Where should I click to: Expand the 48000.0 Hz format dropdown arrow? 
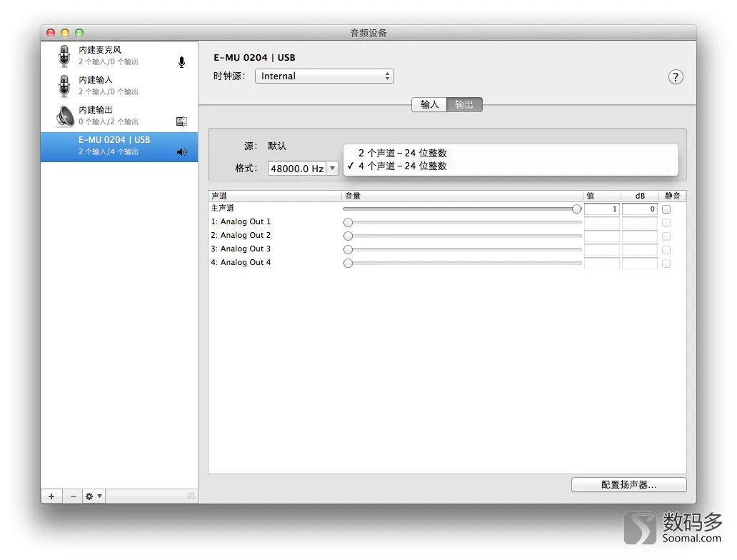[332, 168]
